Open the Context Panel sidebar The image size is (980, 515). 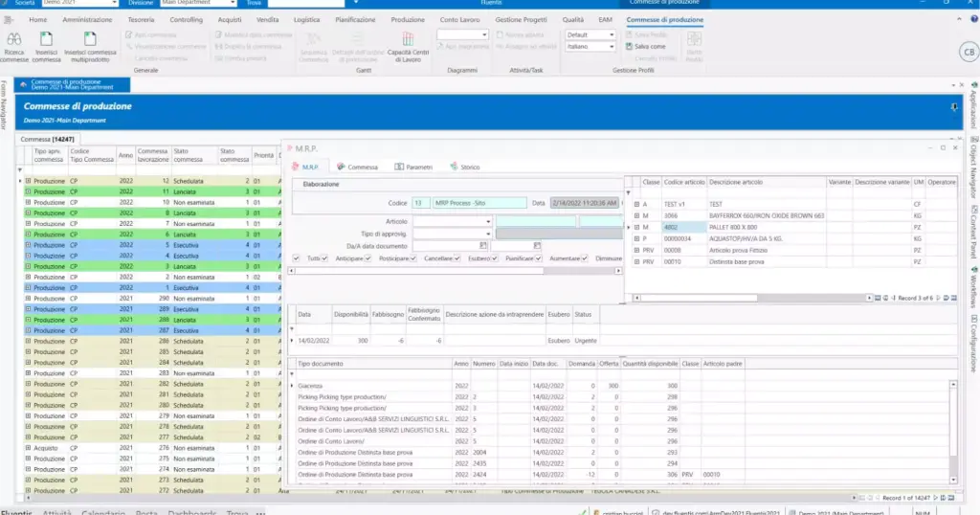pos(973,232)
